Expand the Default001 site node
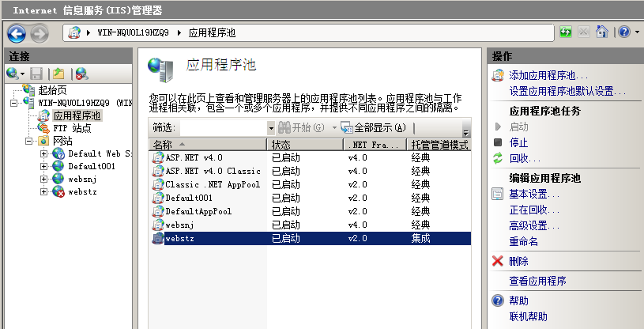 (x=43, y=167)
